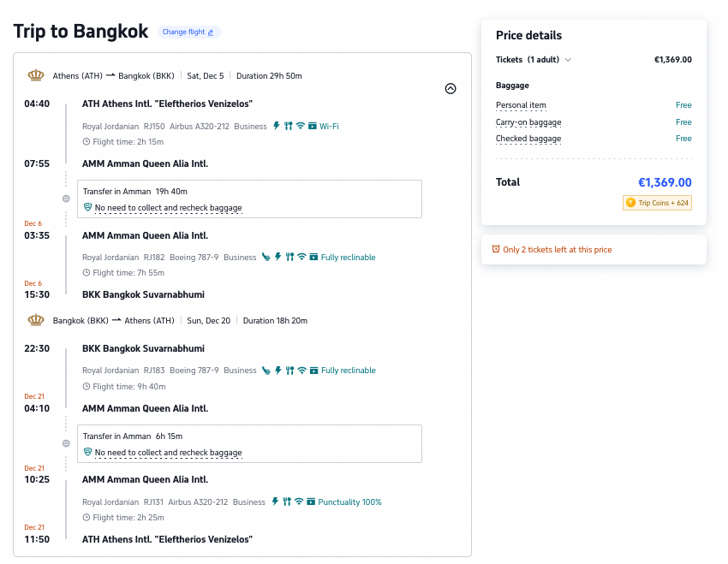Viewport: 728px width, 564px height.
Task: Click the crown logo beside Athens to Bangkok
Action: pyautogui.click(x=36, y=75)
